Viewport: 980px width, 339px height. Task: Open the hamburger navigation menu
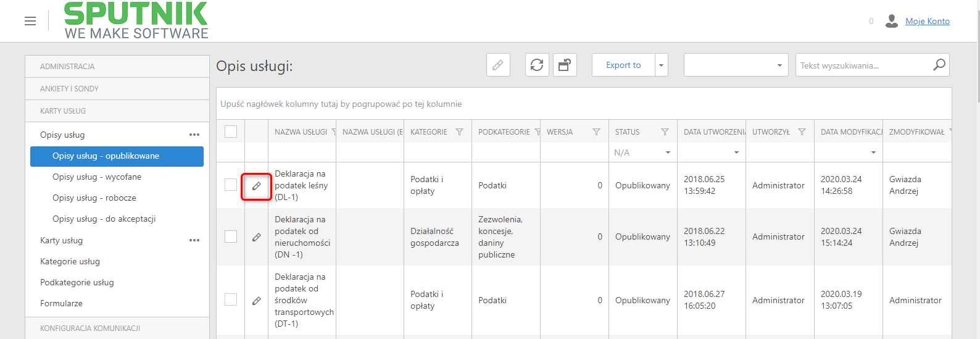pos(30,21)
